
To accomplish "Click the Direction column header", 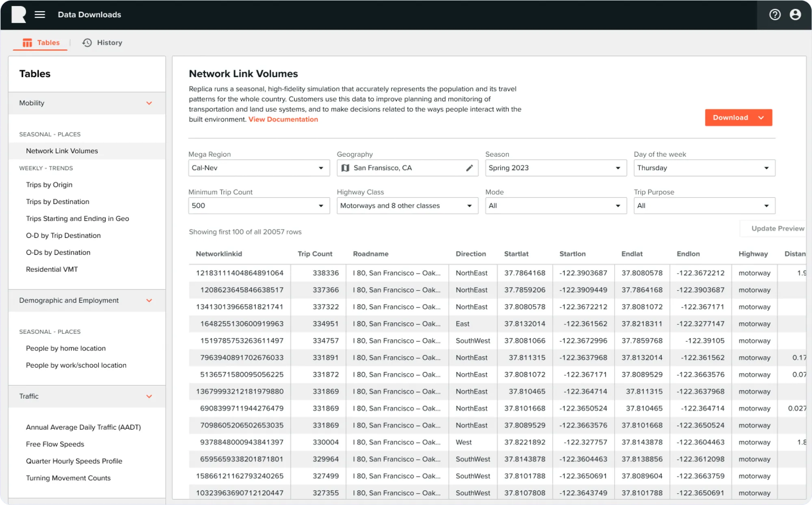I will pyautogui.click(x=471, y=254).
